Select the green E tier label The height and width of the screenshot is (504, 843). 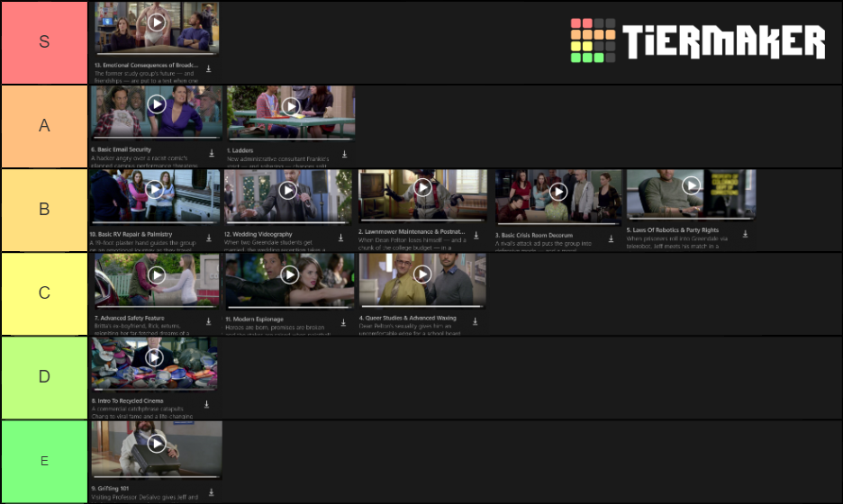pyautogui.click(x=45, y=462)
